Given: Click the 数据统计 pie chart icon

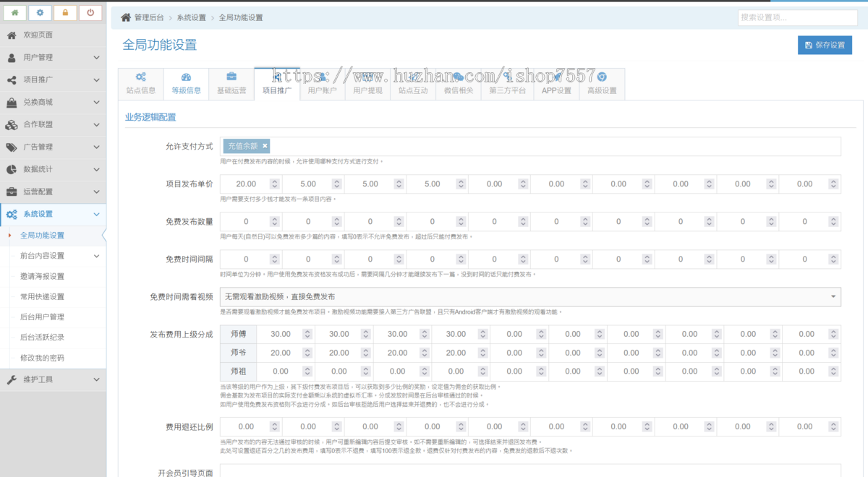Looking at the screenshot, I should click(x=12, y=169).
